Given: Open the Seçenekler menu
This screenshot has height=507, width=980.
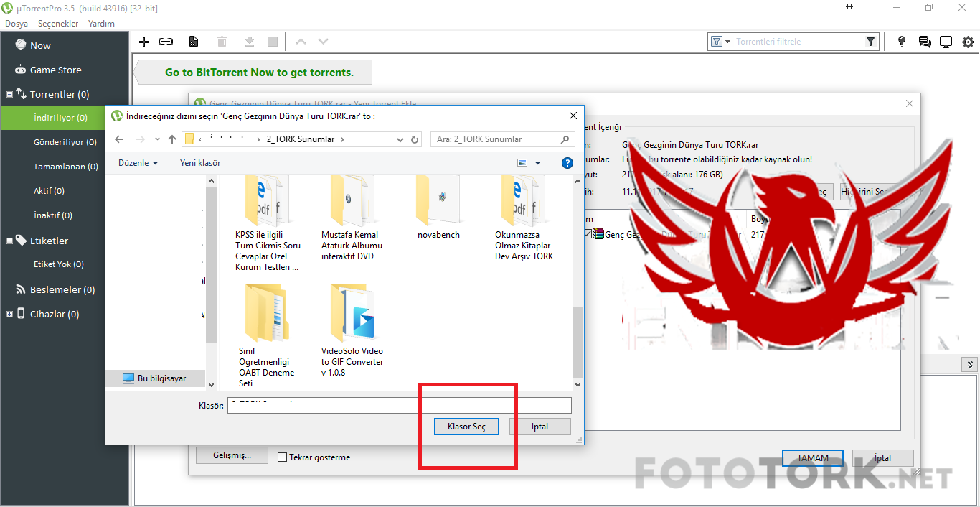Looking at the screenshot, I should [58, 24].
